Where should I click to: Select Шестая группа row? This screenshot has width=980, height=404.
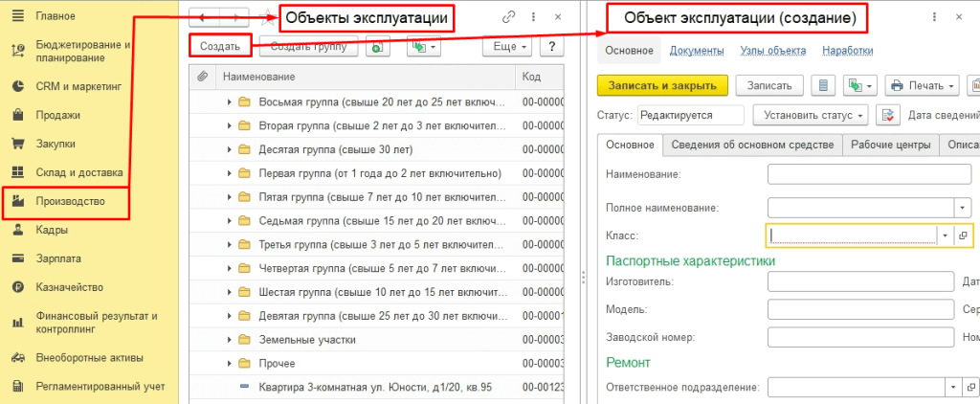[376, 292]
